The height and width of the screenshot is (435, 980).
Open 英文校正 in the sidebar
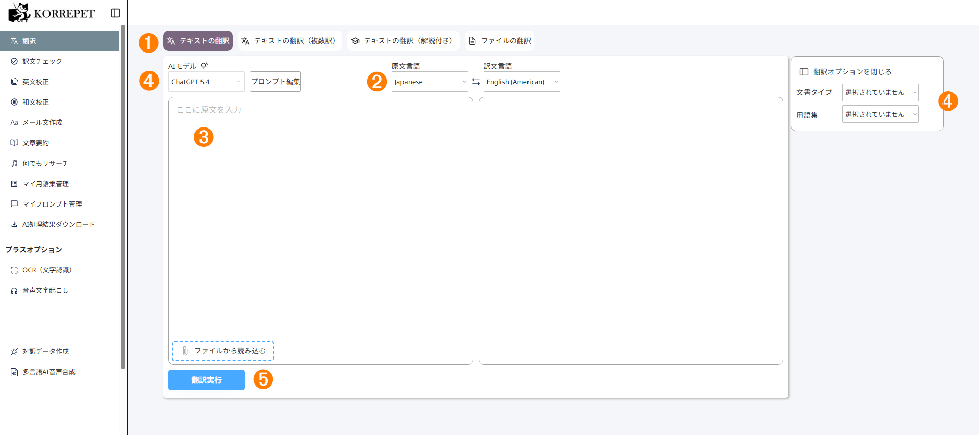click(x=60, y=82)
